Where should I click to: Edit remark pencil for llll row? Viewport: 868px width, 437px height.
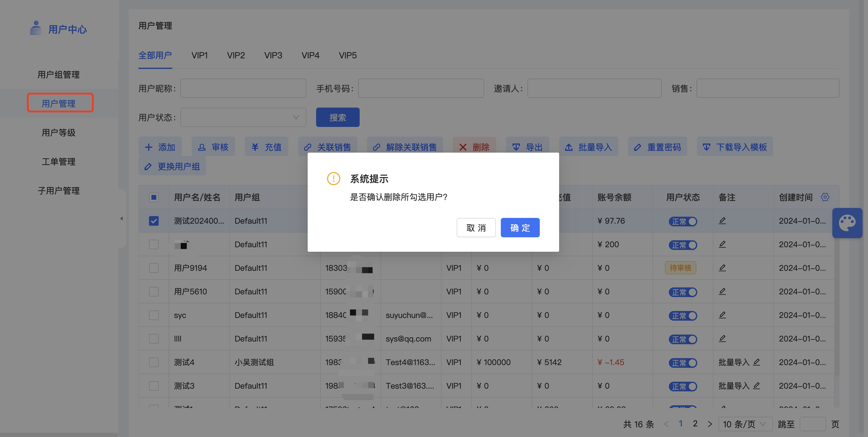pos(722,338)
